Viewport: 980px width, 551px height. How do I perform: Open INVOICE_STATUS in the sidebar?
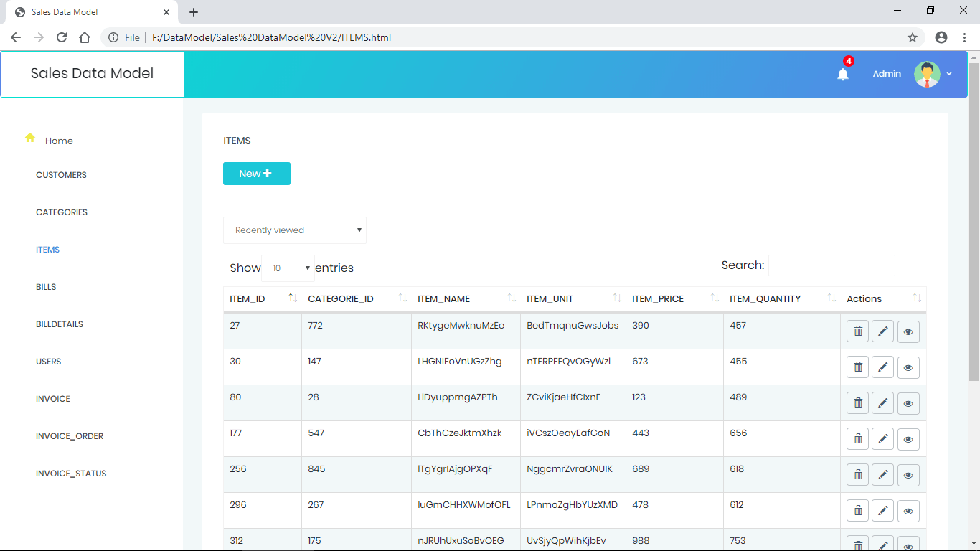coord(71,474)
